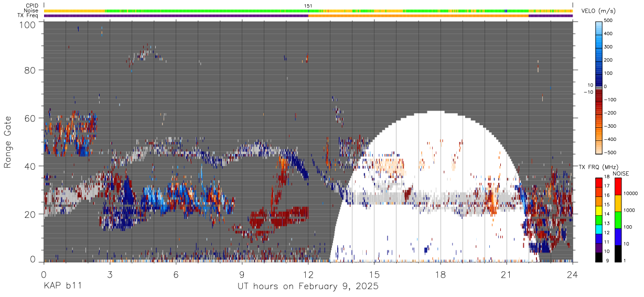Click purple segment of TX Freq strip
This screenshot has width=644, height=297.
[x=176, y=16]
